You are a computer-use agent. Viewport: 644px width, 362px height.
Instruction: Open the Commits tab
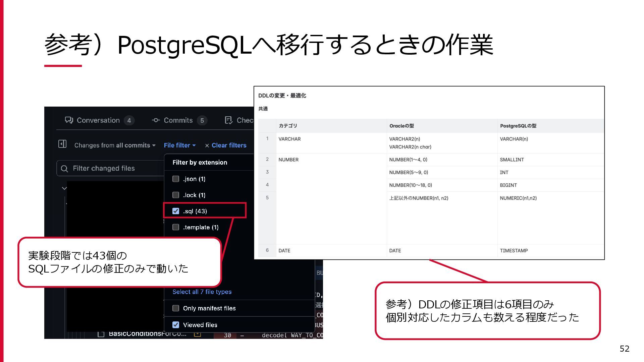point(179,120)
